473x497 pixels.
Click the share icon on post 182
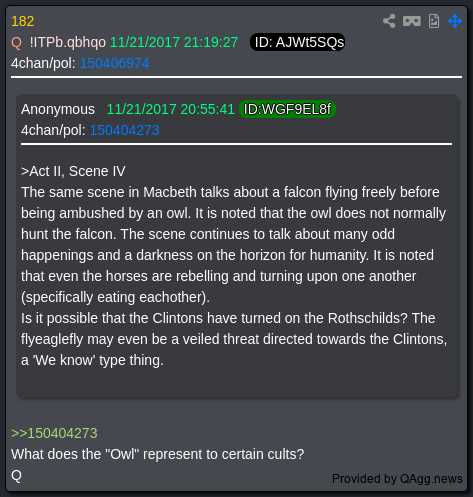tap(389, 21)
